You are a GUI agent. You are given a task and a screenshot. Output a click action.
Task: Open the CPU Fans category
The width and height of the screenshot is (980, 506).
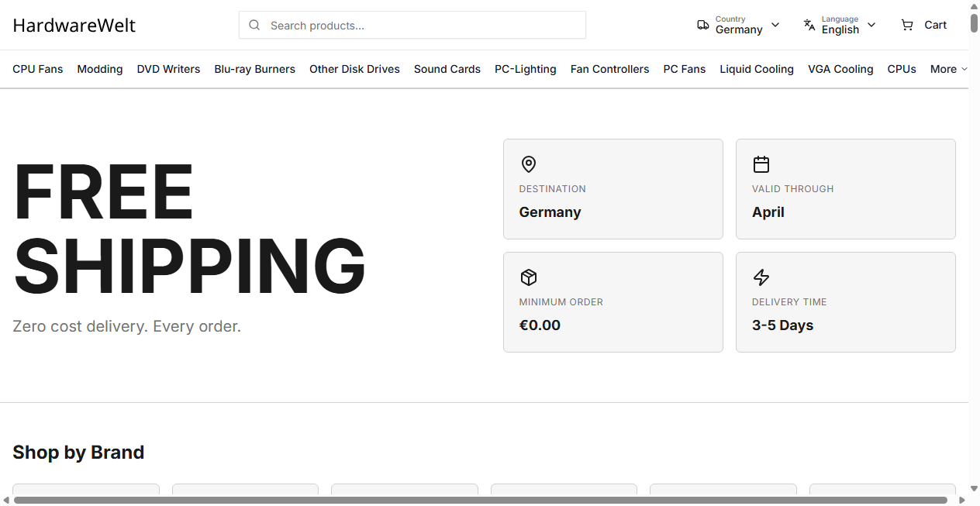(x=38, y=69)
